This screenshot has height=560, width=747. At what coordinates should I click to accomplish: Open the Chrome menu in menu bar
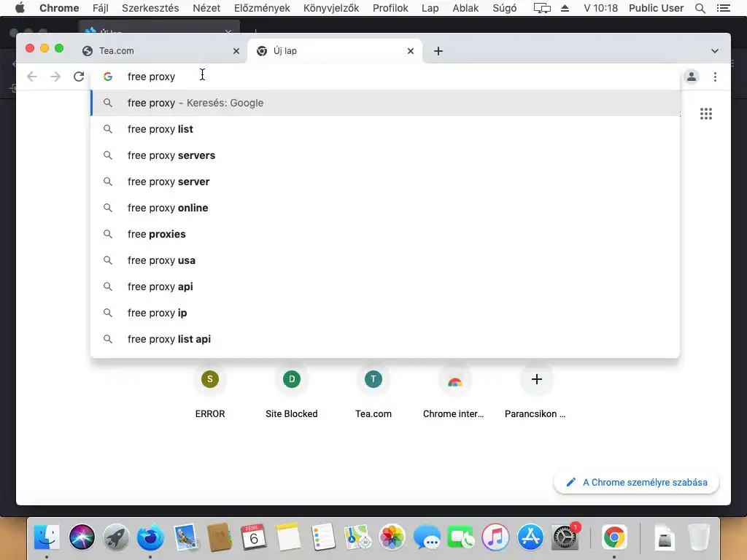59,8
